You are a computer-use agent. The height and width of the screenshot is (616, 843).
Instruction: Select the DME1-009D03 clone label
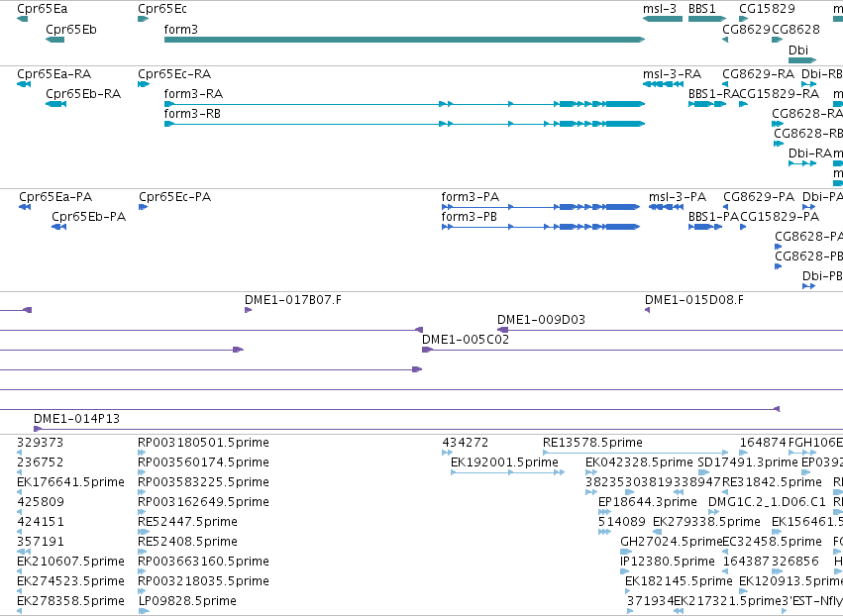coord(542,320)
